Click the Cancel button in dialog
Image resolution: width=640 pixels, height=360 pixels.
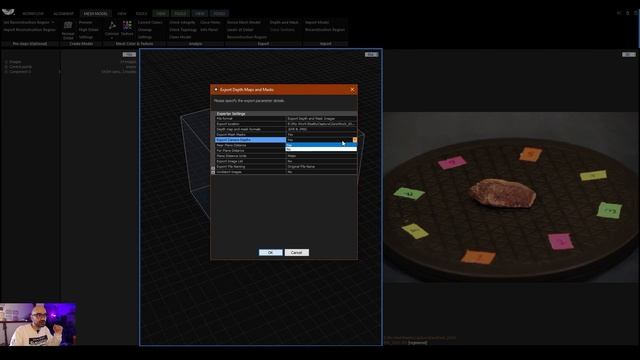(x=297, y=253)
